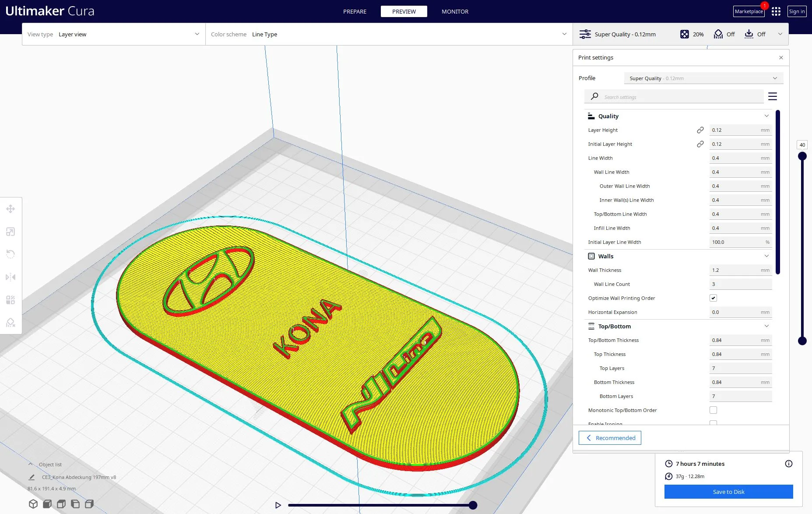Click the settings search field
This screenshot has height=514, width=812.
coord(674,96)
